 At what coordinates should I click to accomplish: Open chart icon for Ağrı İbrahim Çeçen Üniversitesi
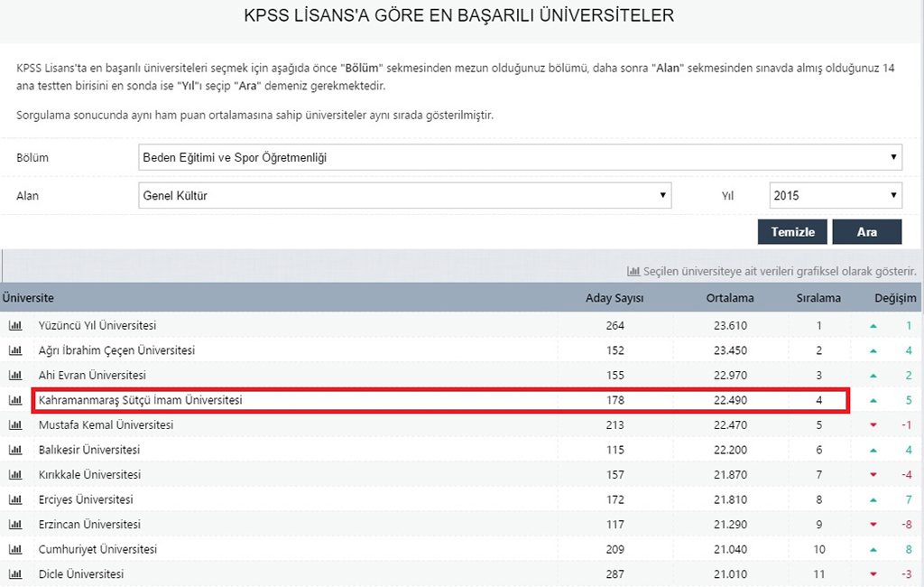coord(15,350)
